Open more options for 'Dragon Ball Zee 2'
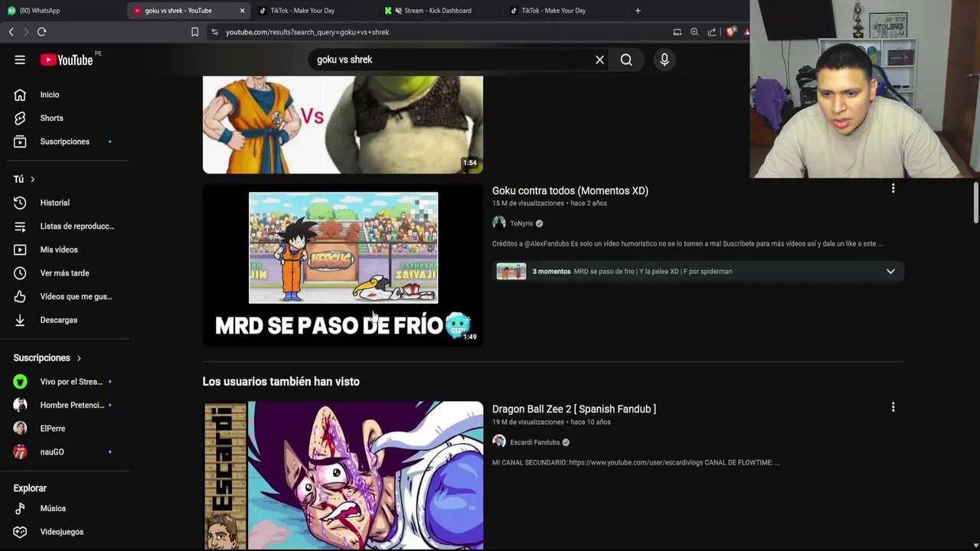The width and height of the screenshot is (980, 551). (893, 407)
